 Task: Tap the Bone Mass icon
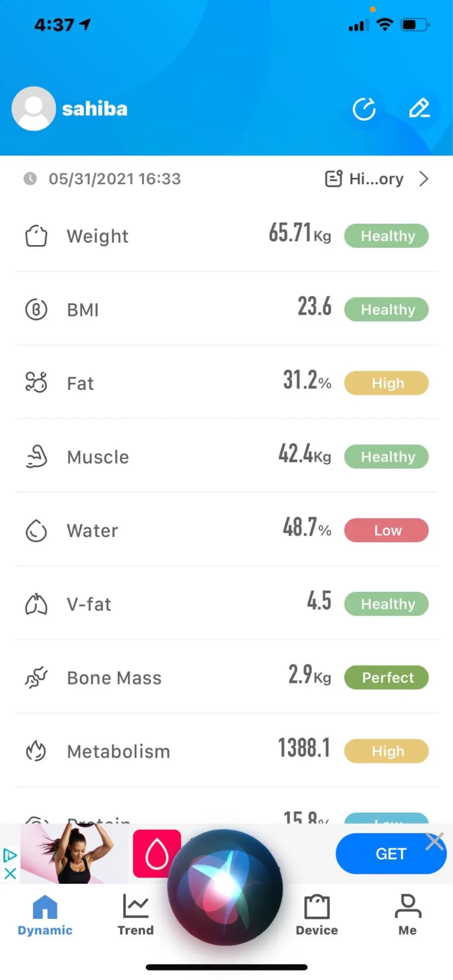[36, 678]
